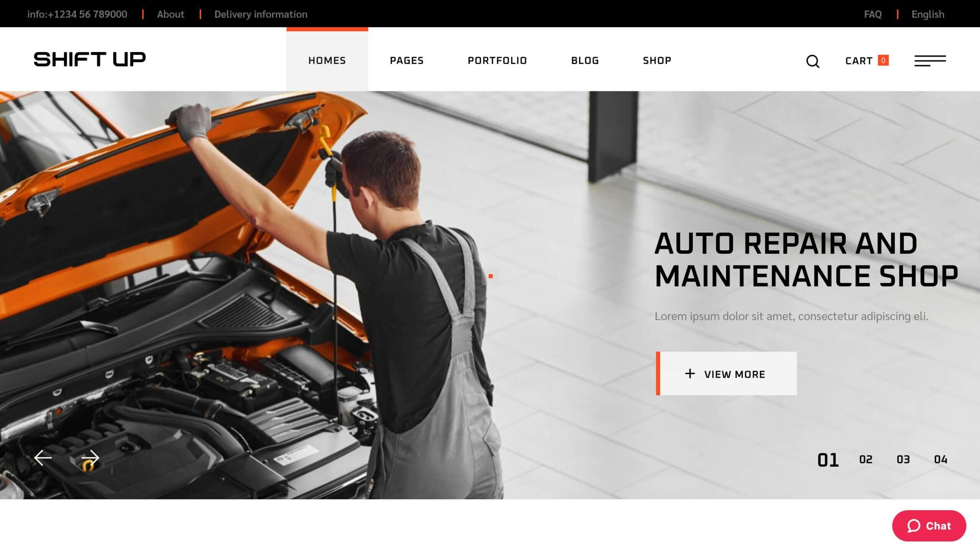Click the VIEW MORE button
This screenshot has width=980, height=551.
725,373
